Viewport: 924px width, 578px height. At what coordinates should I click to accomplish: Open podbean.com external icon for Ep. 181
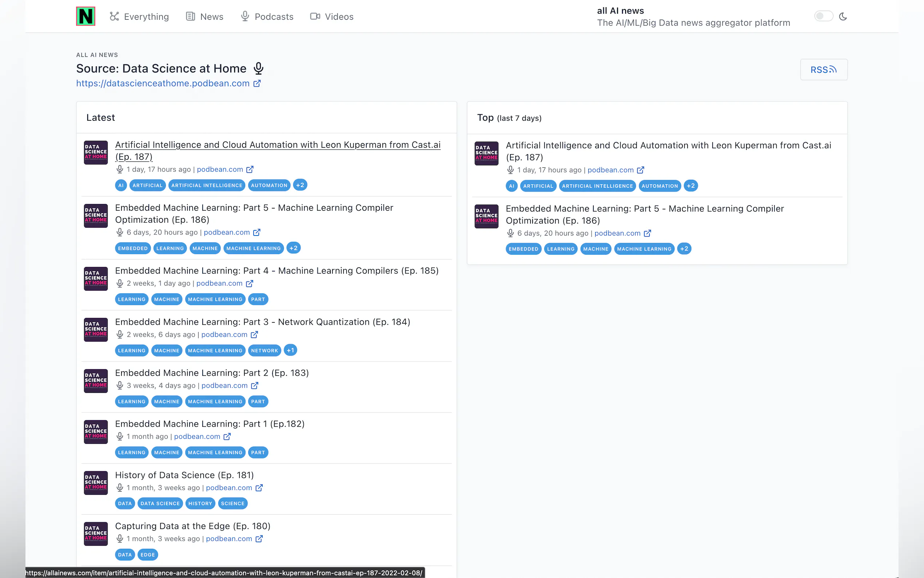pyautogui.click(x=259, y=488)
